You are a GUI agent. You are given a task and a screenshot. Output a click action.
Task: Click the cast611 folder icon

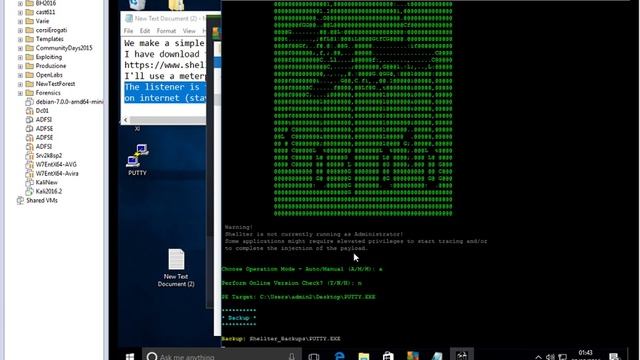29,12
